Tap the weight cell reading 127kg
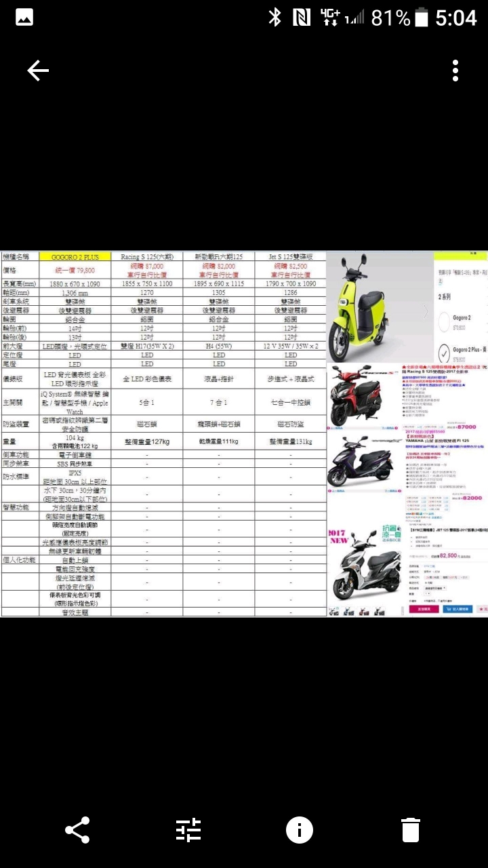The height and width of the screenshot is (868, 488). (147, 441)
